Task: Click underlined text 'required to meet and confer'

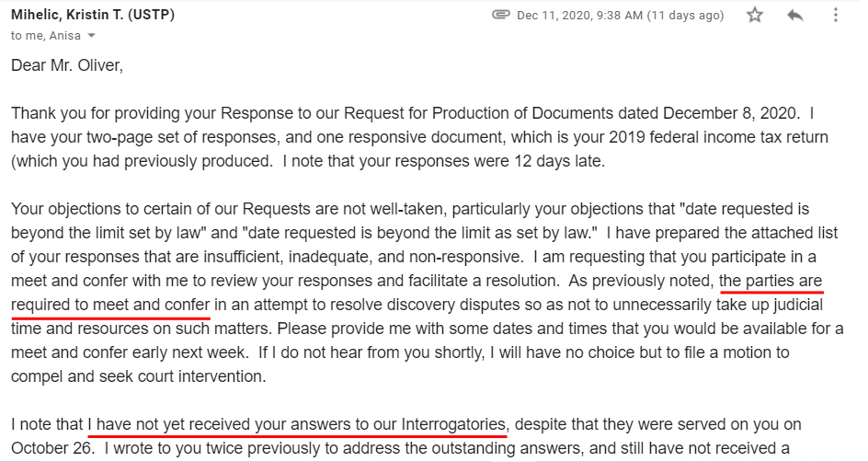Action: pos(112,305)
